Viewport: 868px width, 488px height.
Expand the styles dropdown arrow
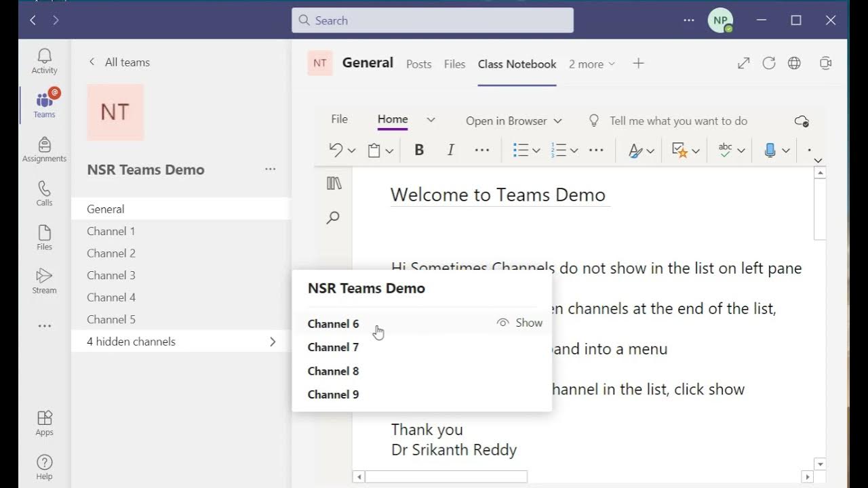pos(650,151)
